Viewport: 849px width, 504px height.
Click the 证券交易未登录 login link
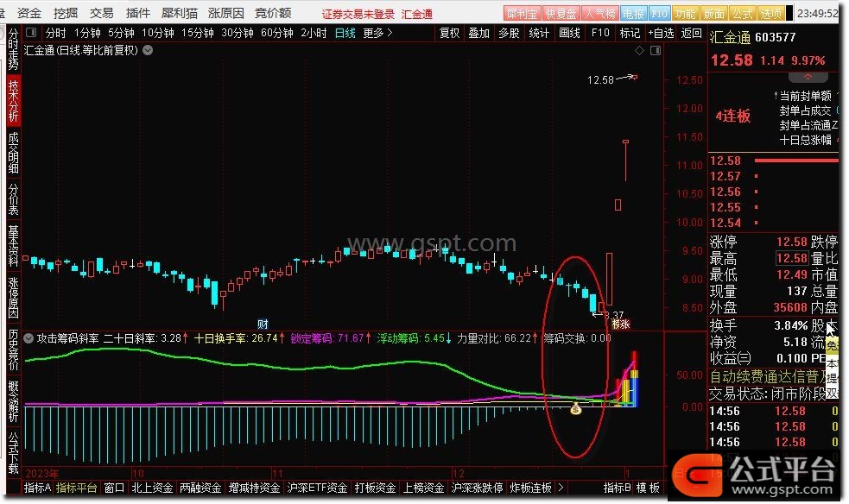pos(358,14)
